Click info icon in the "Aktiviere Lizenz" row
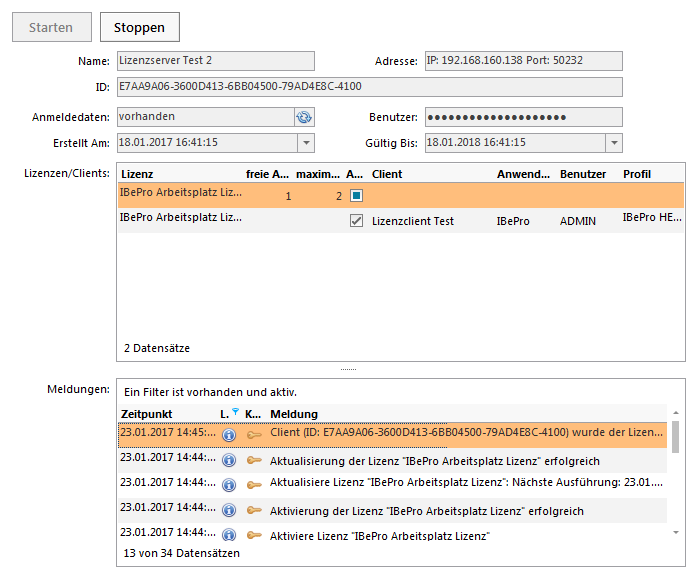This screenshot has height=579, width=698. point(228,536)
